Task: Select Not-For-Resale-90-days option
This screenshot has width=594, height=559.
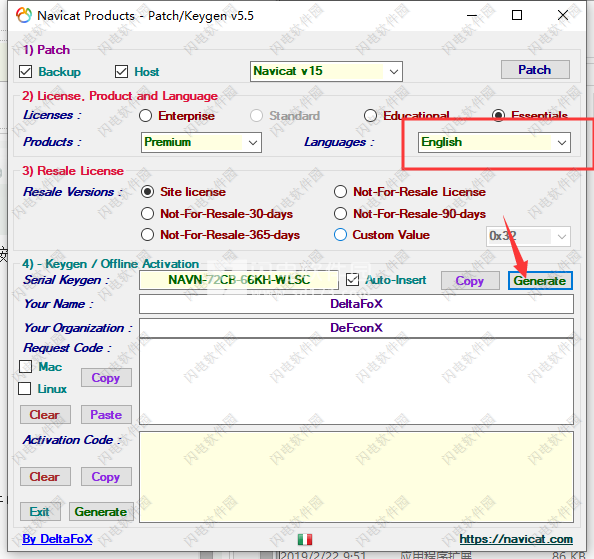Action: click(340, 214)
